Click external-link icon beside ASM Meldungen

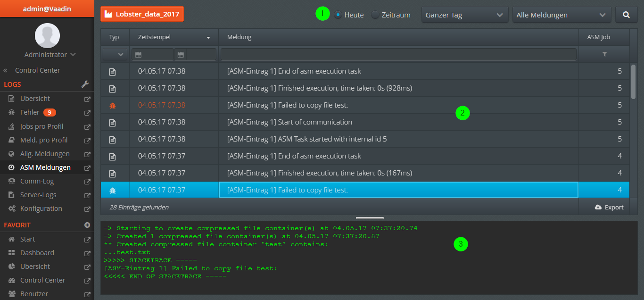87,168
